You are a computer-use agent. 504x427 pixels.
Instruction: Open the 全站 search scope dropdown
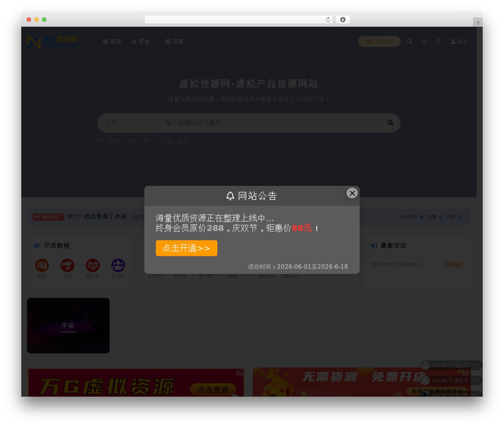coord(128,123)
